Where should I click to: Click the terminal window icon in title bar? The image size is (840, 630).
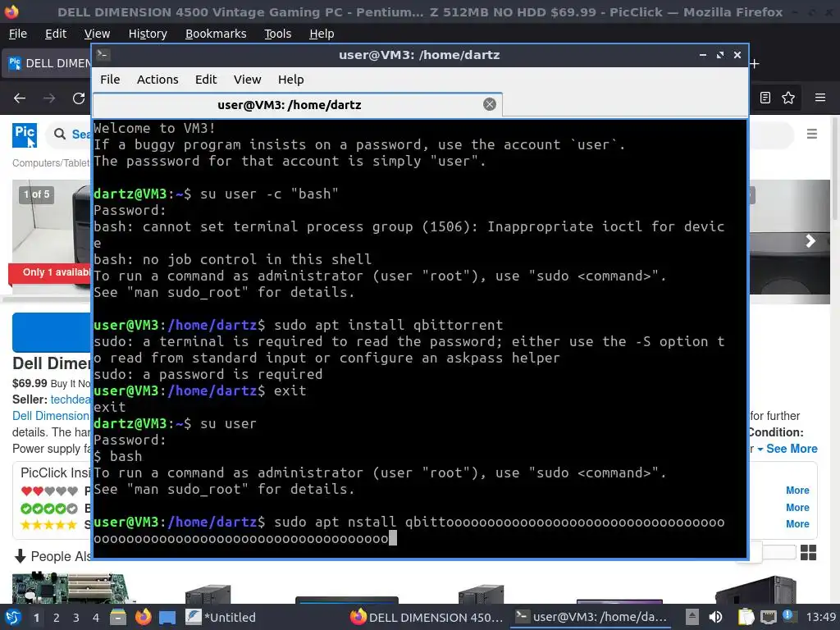(103, 55)
